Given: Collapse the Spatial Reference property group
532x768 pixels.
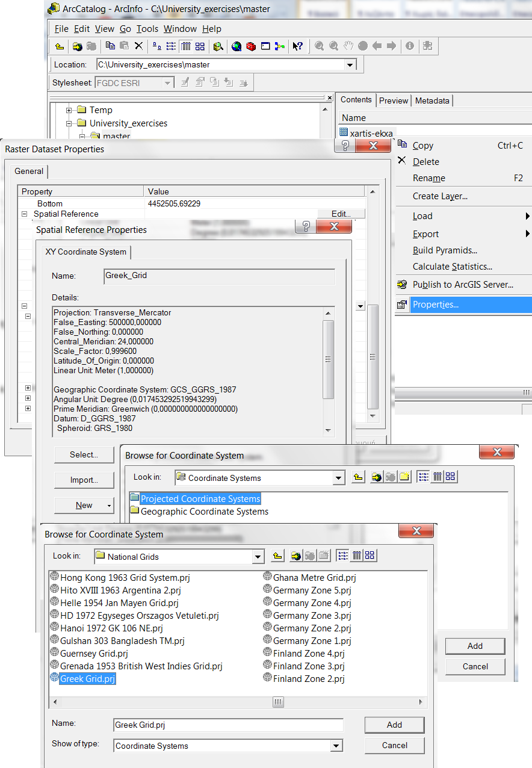Looking at the screenshot, I should click(25, 214).
